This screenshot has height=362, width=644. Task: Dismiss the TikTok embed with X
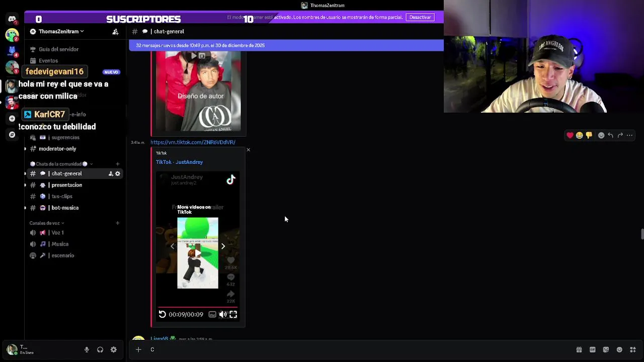(x=248, y=150)
